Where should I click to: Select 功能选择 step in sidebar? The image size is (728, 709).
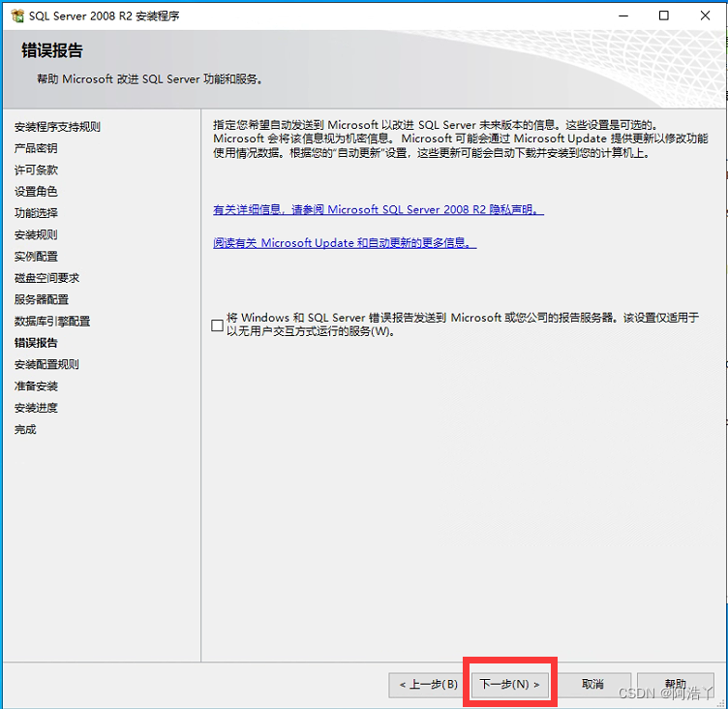pos(36,213)
